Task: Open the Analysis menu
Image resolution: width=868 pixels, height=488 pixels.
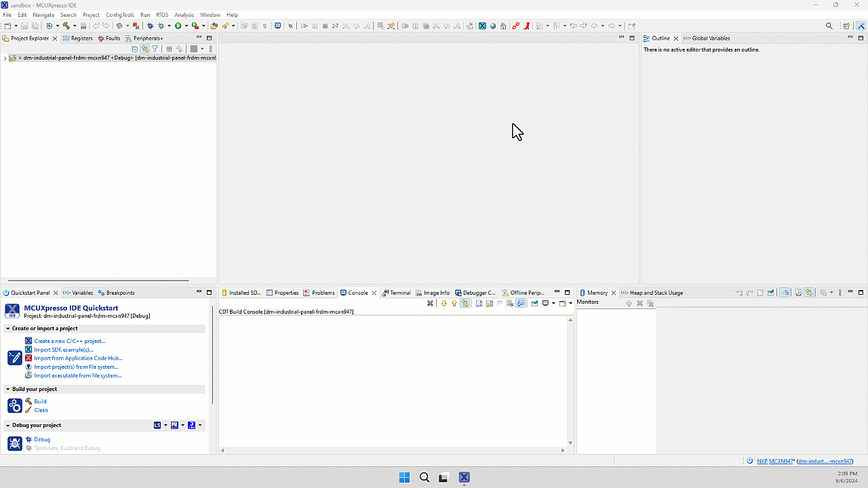Action: click(184, 15)
